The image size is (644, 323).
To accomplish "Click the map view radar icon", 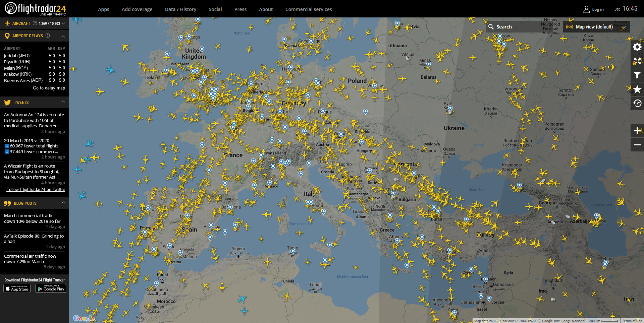I will 569,27.
